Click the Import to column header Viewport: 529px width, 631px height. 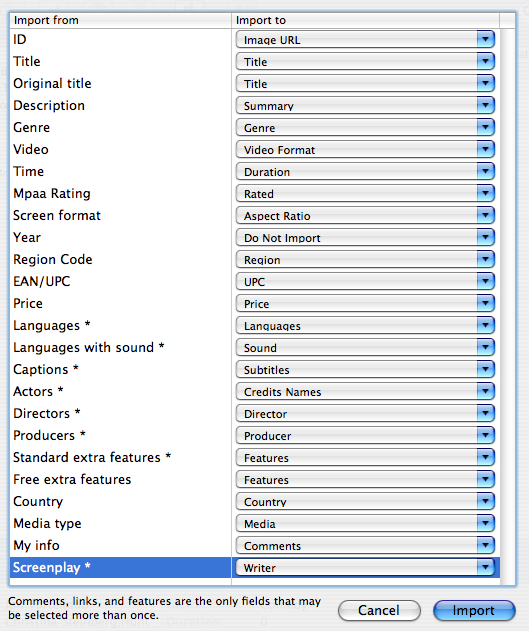pyautogui.click(x=365, y=20)
